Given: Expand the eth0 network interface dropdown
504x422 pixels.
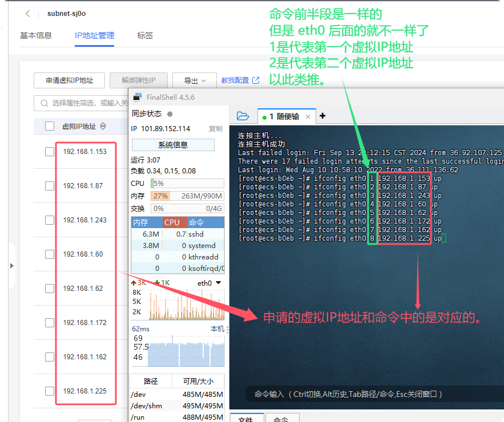Looking at the screenshot, I should pyautogui.click(x=218, y=283).
